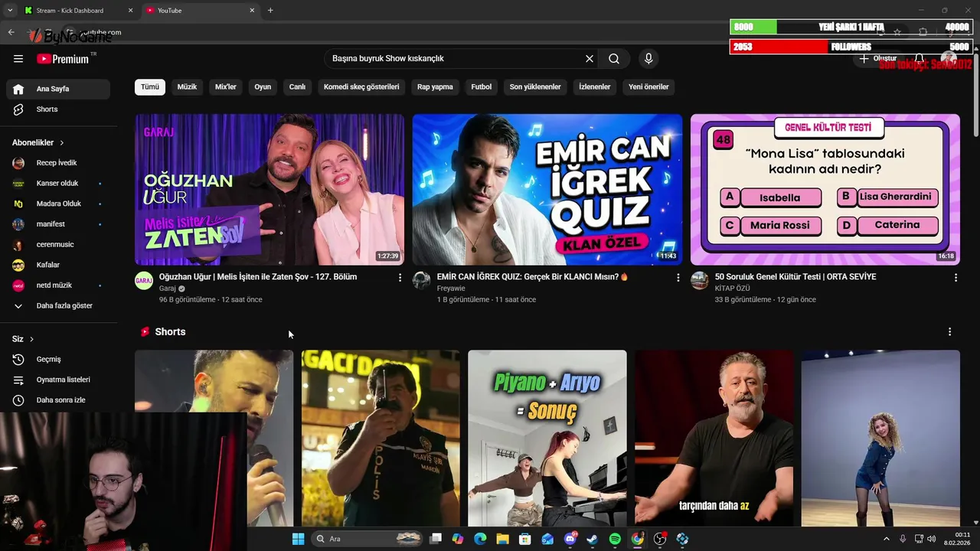The image size is (980, 551).
Task: Open Steam from the taskbar
Action: point(592,539)
